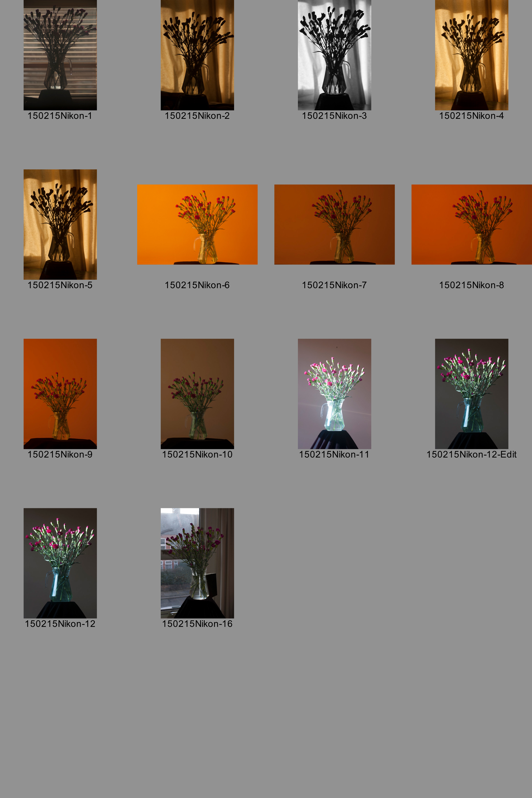The height and width of the screenshot is (798, 532).
Task: Click the 150215Nikon-16 filename label
Action: tap(197, 624)
